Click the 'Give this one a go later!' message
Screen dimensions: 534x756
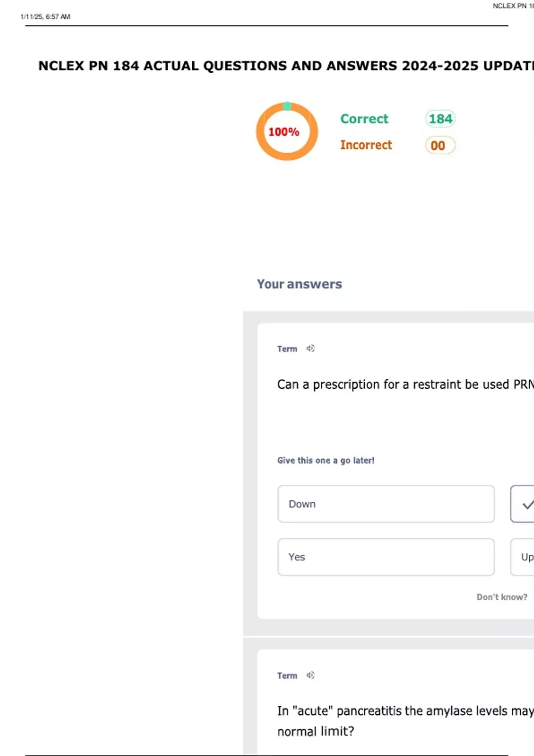(326, 460)
